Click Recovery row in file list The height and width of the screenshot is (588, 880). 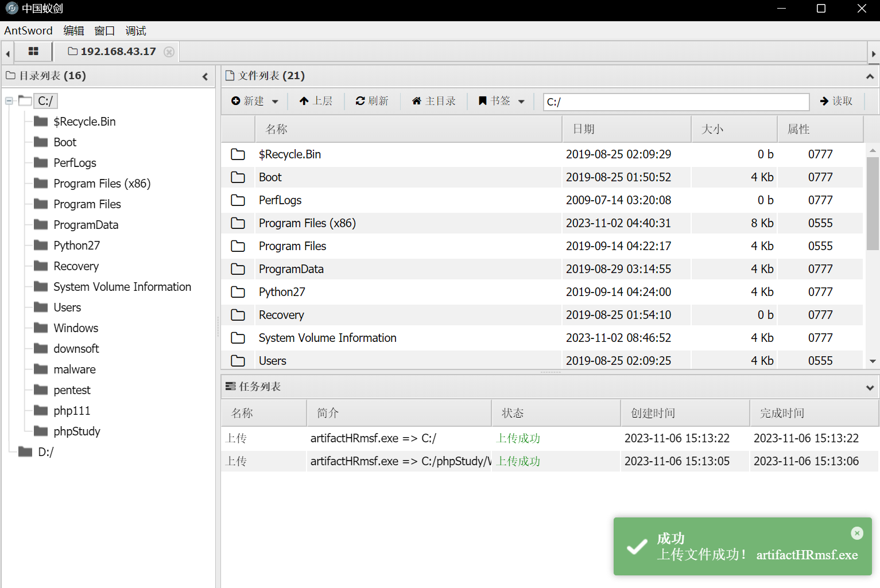click(x=542, y=315)
